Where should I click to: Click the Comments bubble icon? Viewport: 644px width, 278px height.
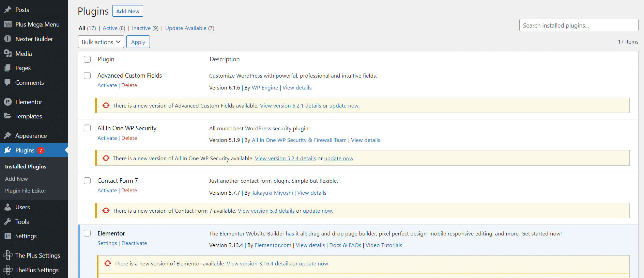(x=7, y=83)
